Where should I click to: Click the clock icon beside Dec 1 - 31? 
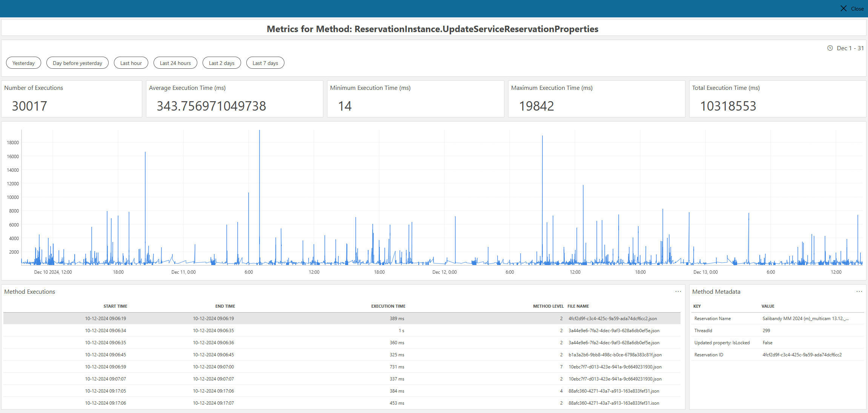click(830, 48)
